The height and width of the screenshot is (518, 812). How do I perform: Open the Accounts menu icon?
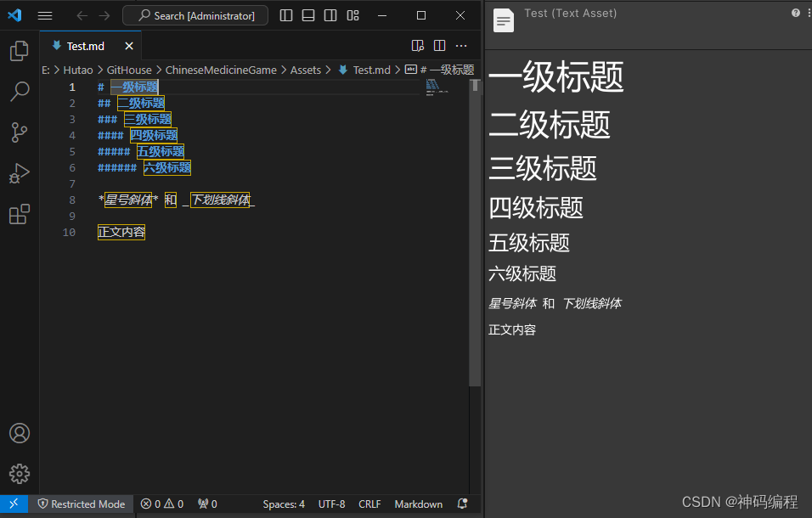tap(20, 433)
